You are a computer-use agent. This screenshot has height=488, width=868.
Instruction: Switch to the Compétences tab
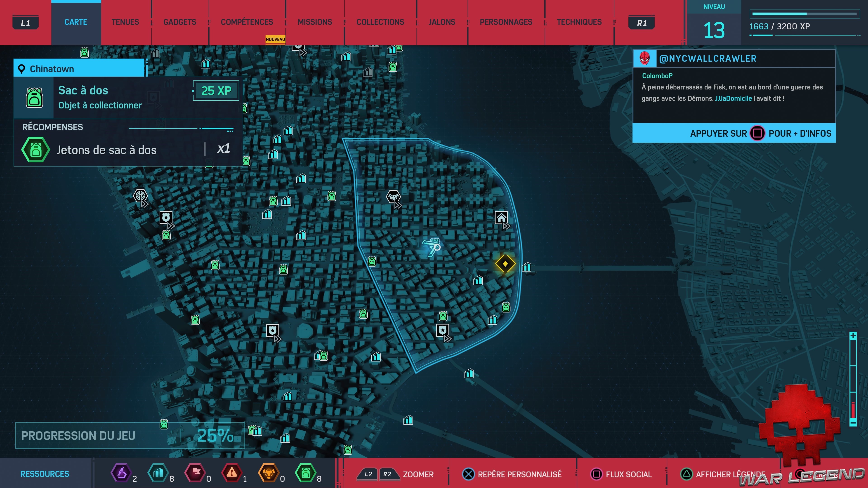coord(247,22)
